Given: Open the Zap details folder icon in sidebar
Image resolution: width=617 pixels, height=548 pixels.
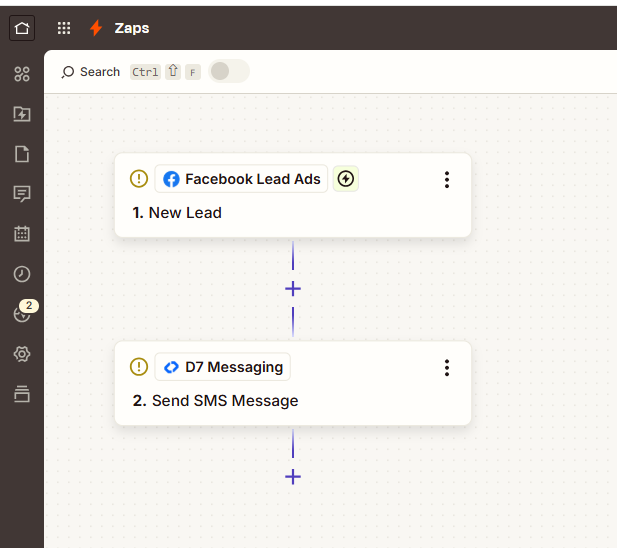Looking at the screenshot, I should 22,114.
